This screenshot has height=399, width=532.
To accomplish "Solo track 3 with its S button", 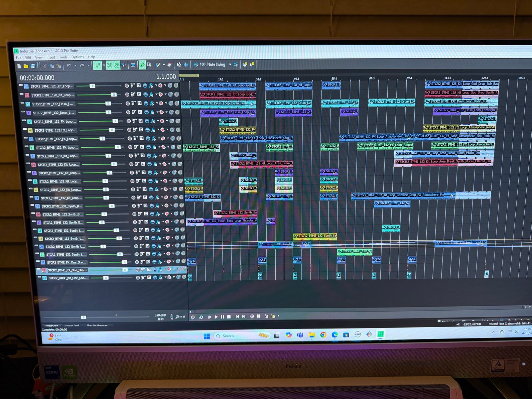I will click(177, 103).
